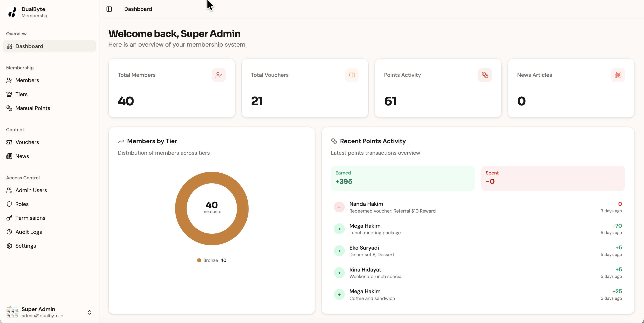644x323 pixels.
Task: Toggle the sidebar collapse panel icon
Action: click(x=109, y=9)
